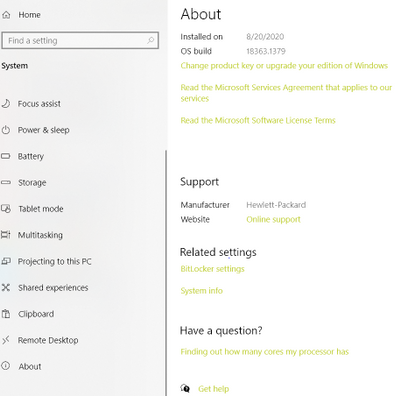The height and width of the screenshot is (396, 400).
Task: Select Battery in the sidebar
Action: point(31,156)
